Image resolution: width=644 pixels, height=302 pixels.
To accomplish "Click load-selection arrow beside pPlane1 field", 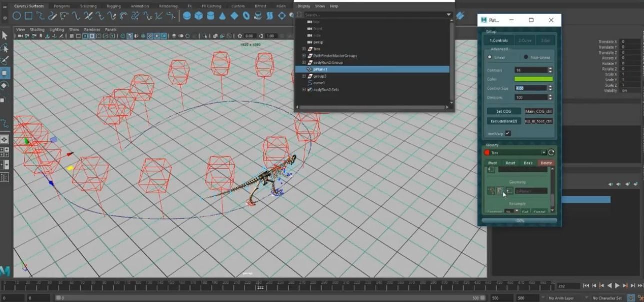I will coord(509,191).
